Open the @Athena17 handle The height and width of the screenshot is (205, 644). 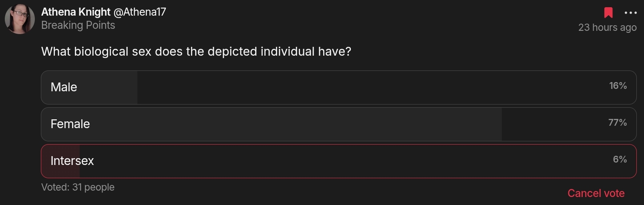pos(140,12)
